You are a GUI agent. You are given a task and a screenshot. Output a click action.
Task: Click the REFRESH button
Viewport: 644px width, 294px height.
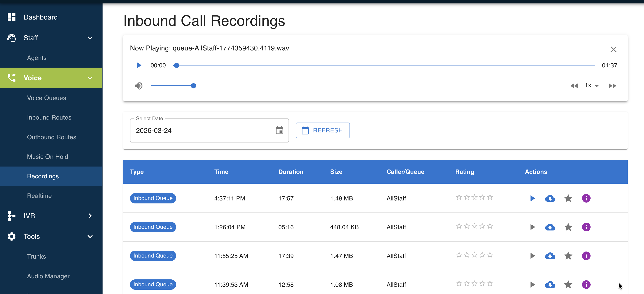(x=322, y=130)
